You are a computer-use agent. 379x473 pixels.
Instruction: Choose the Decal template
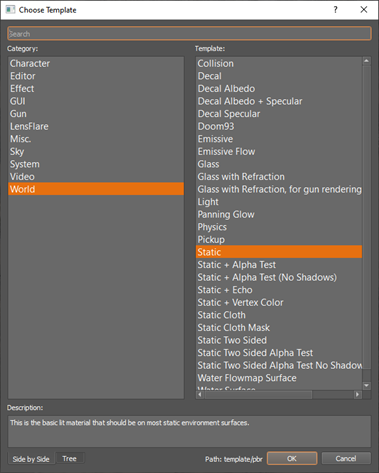click(x=279, y=76)
